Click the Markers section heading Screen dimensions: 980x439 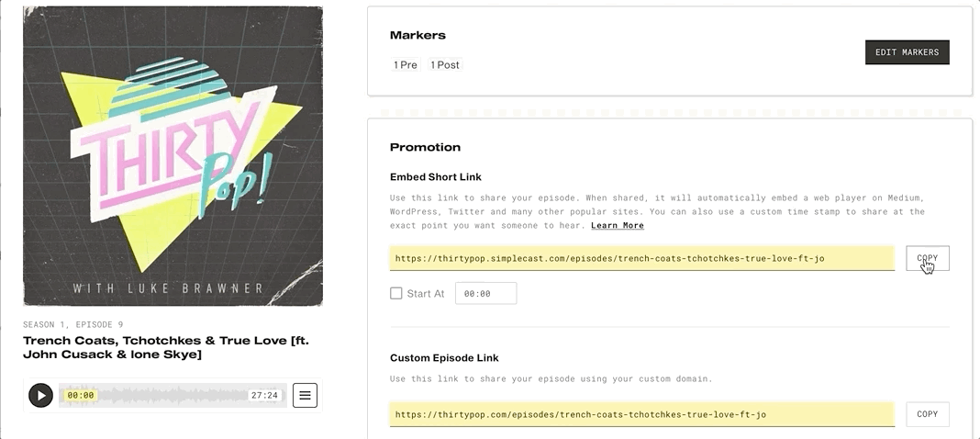[418, 36]
